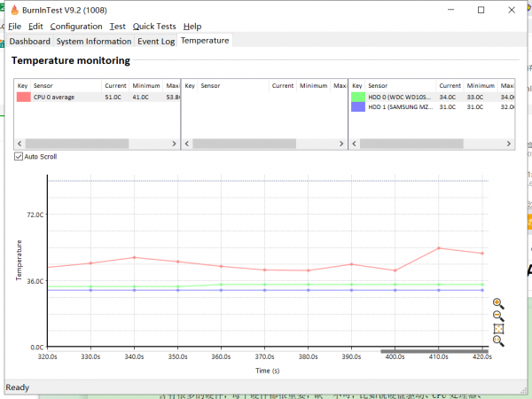Open the Quick Tests menu
This screenshot has width=532, height=399.
[154, 26]
